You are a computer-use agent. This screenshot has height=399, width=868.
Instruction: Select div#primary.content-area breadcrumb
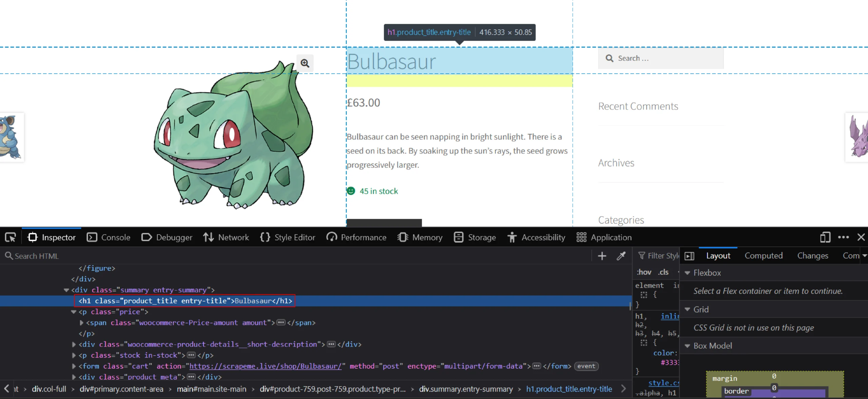tap(121, 389)
